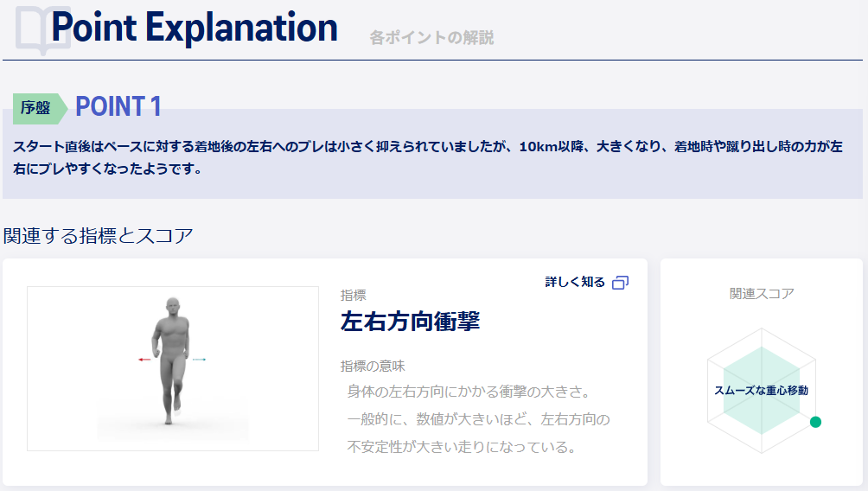Viewport: 868px width, 491px height.
Task: Click the Point Explanation title
Action: coord(195,28)
